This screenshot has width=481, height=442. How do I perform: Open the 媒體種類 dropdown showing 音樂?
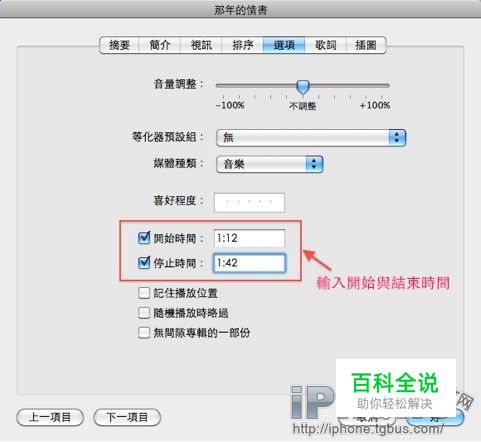coord(269,164)
